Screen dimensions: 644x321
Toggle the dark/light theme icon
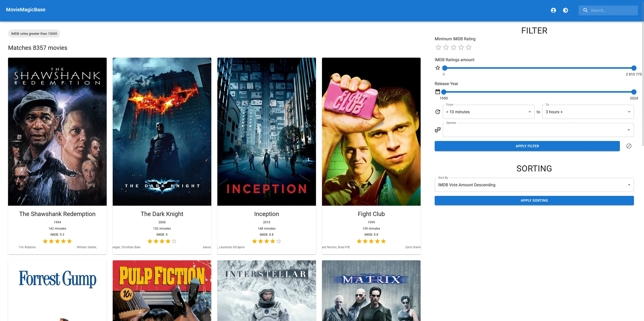(x=566, y=10)
